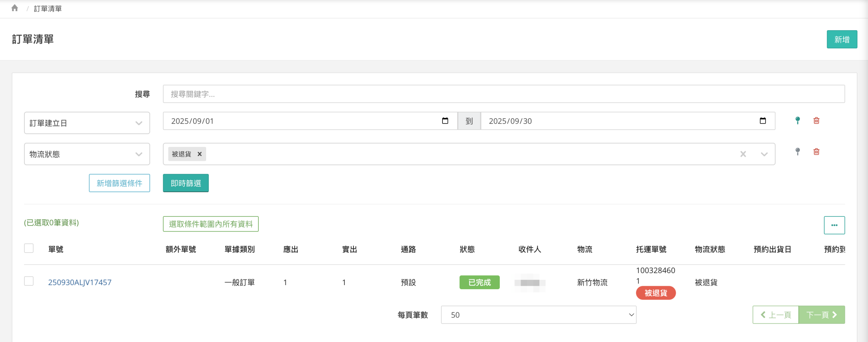Remove the 被退貨 tag from filter
Screen dimensions: 868x342
click(x=200, y=154)
